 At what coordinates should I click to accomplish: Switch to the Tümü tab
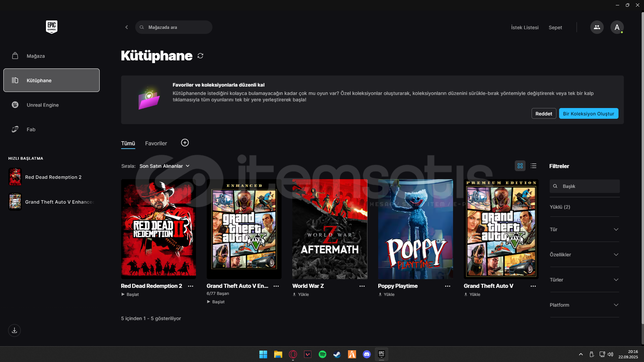pos(128,144)
